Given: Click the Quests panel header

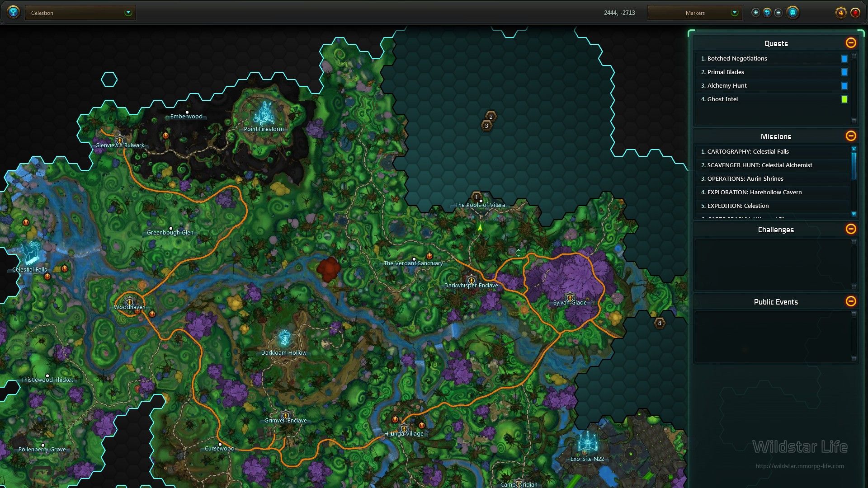Looking at the screenshot, I should [776, 43].
